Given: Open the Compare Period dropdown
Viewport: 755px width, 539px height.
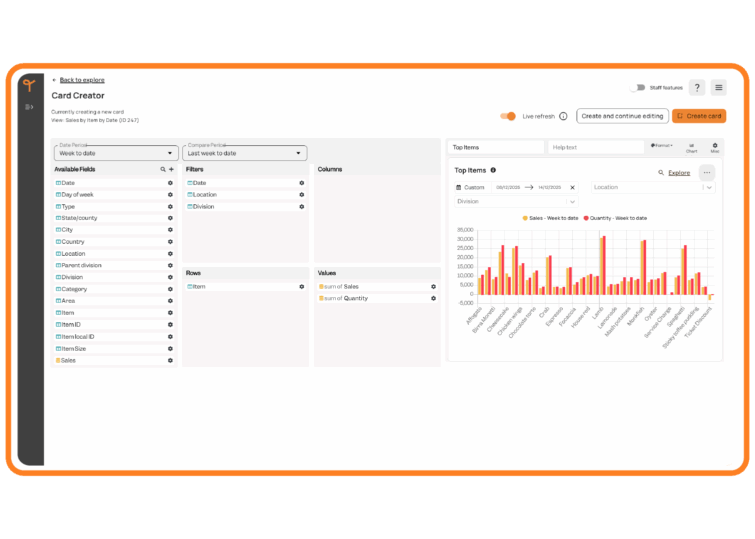Looking at the screenshot, I should coord(244,153).
